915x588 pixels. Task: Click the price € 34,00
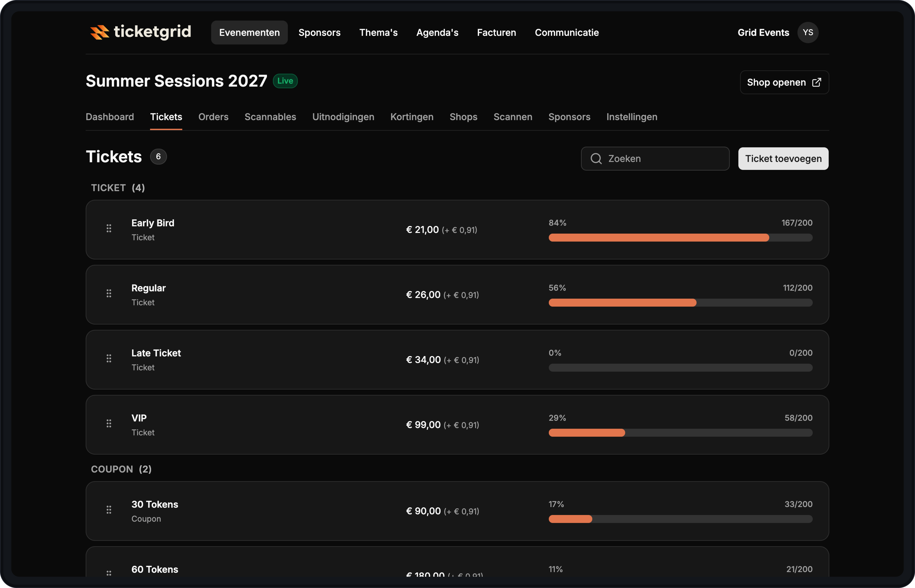[423, 360]
